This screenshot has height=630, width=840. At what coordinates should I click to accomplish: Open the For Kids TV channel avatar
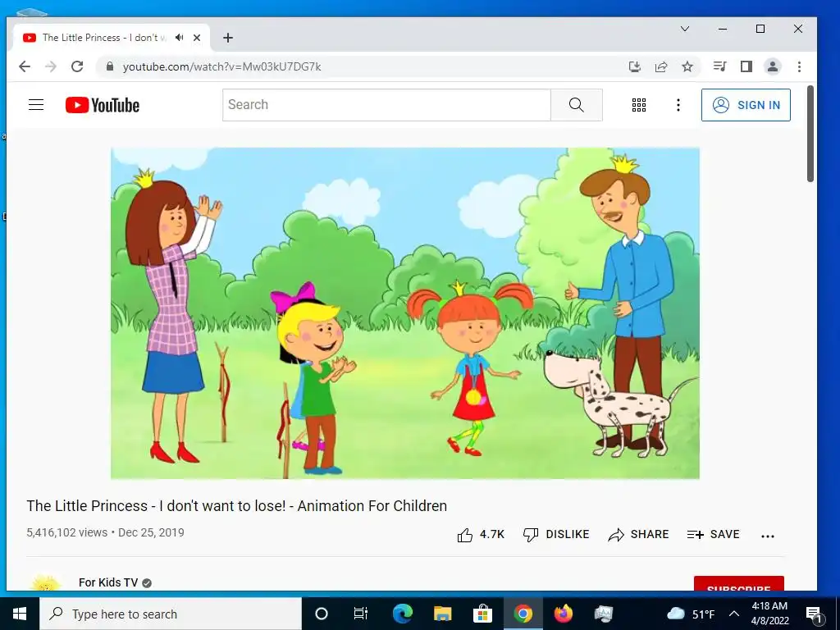click(46, 583)
